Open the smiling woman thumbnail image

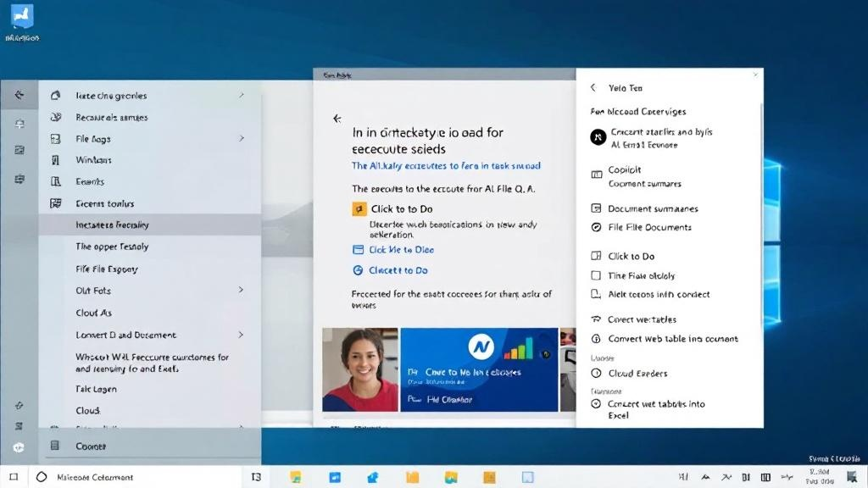click(x=360, y=369)
